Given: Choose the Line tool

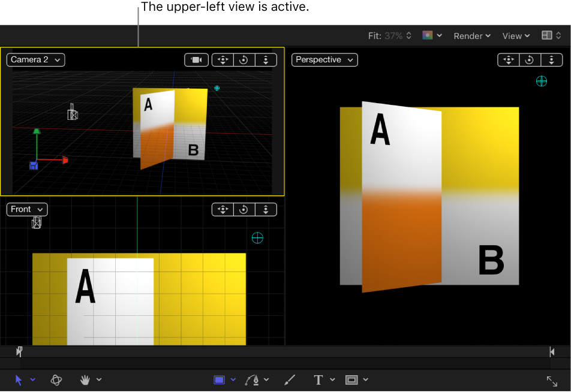Looking at the screenshot, I should (288, 379).
